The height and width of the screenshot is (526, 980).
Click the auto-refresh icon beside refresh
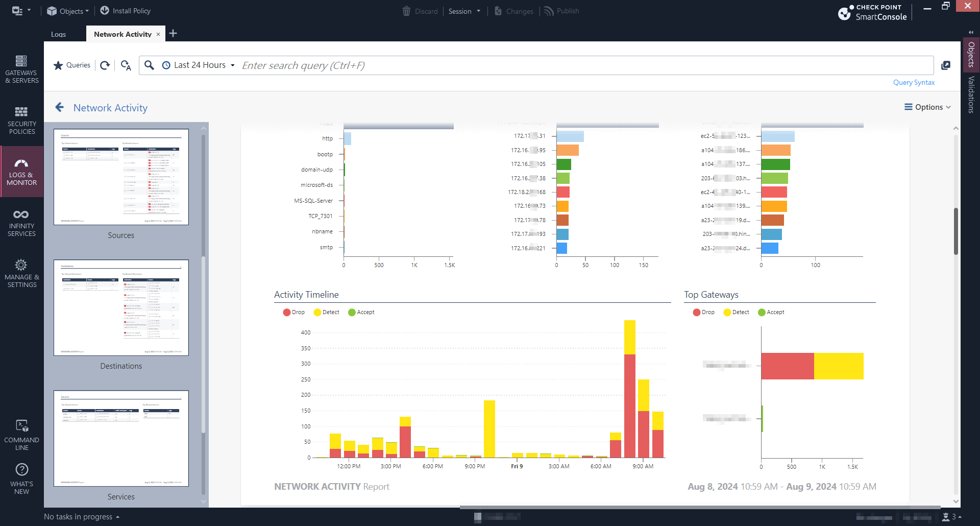pyautogui.click(x=126, y=65)
